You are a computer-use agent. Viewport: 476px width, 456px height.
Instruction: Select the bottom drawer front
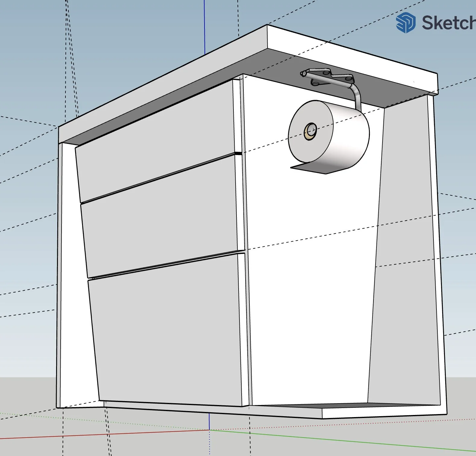point(169,330)
